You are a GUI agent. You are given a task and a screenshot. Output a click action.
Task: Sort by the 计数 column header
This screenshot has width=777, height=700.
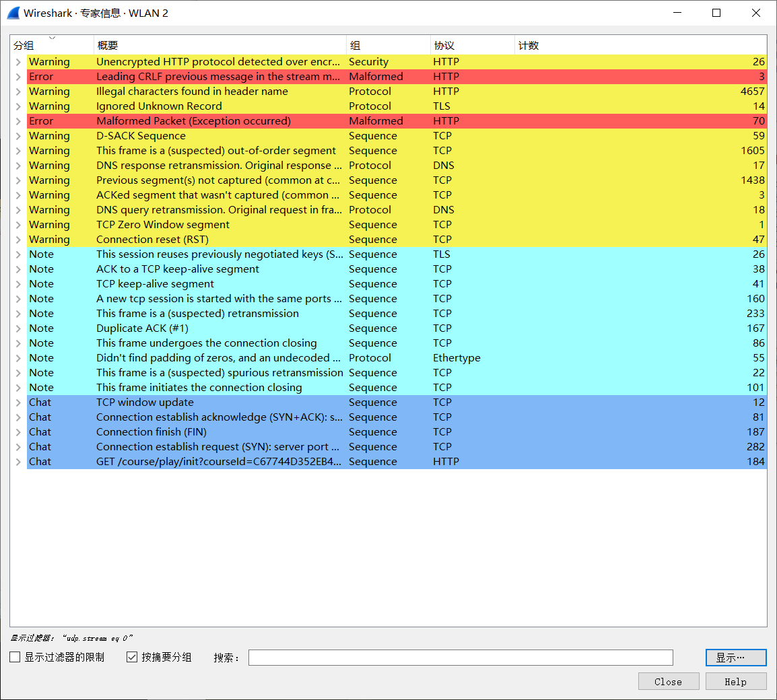(x=641, y=45)
